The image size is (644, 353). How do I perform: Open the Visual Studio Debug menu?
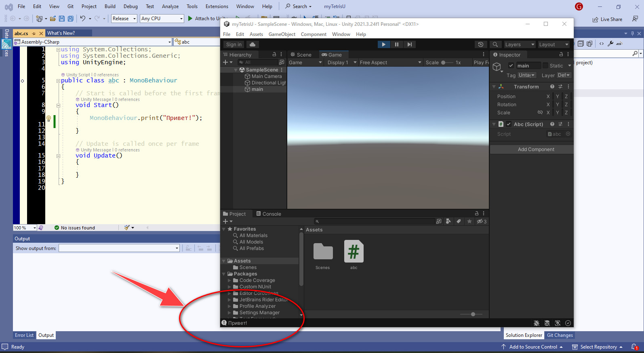point(130,6)
